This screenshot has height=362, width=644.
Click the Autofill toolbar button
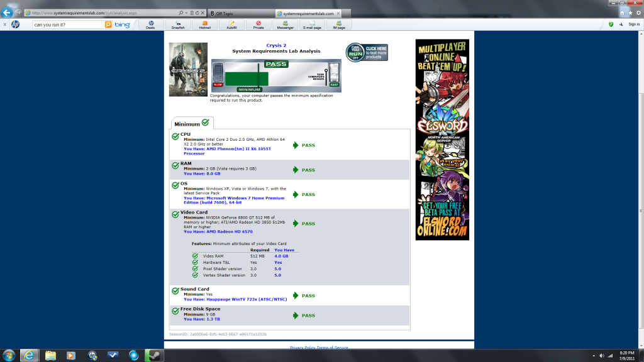[231, 25]
